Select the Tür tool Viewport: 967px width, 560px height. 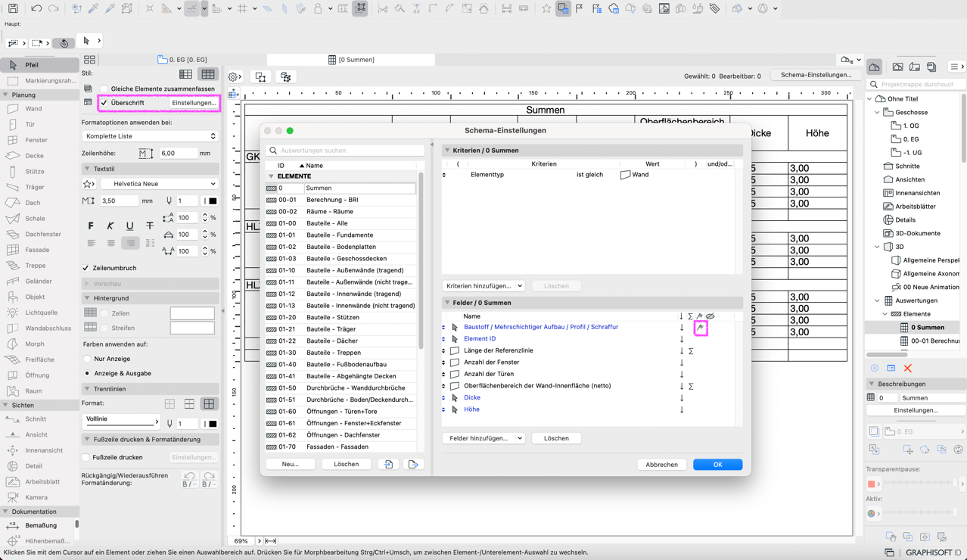39,124
